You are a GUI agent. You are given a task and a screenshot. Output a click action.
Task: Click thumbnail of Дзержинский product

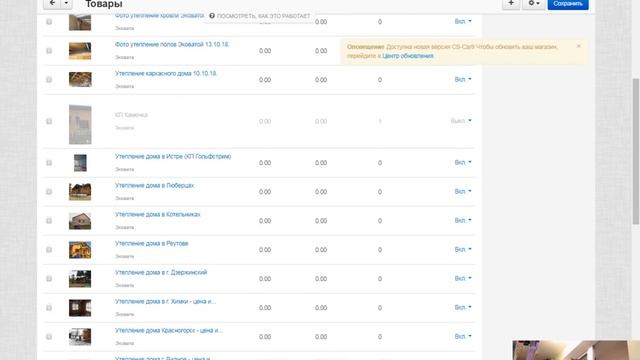pyautogui.click(x=80, y=279)
